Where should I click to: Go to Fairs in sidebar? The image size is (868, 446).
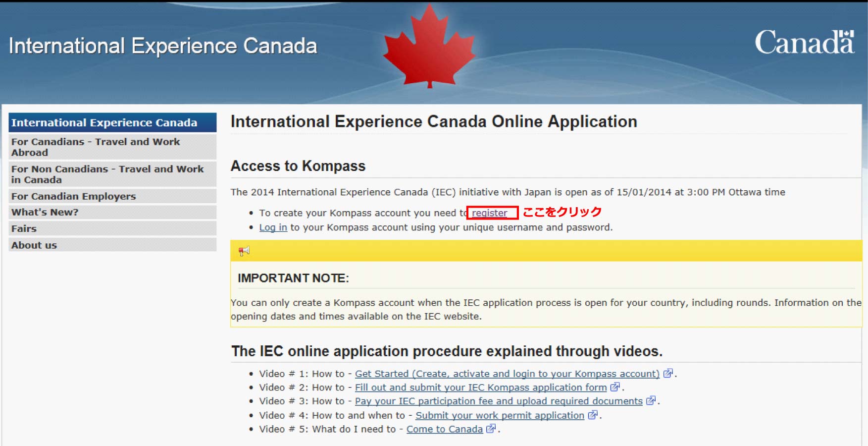[x=112, y=228]
